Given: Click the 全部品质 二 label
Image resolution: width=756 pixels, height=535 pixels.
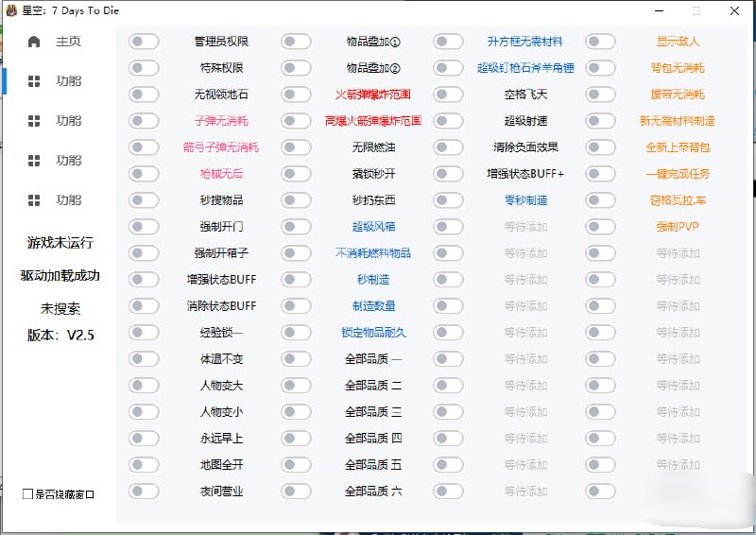Looking at the screenshot, I should pos(373,386).
